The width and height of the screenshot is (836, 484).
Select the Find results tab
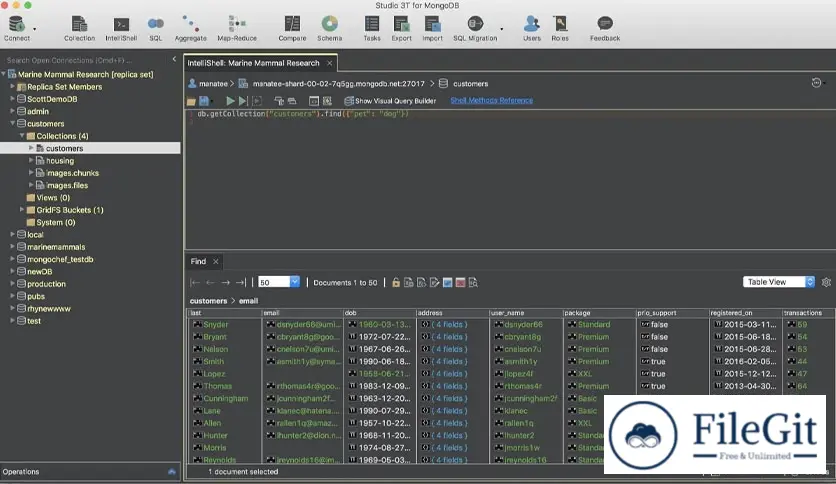point(198,261)
